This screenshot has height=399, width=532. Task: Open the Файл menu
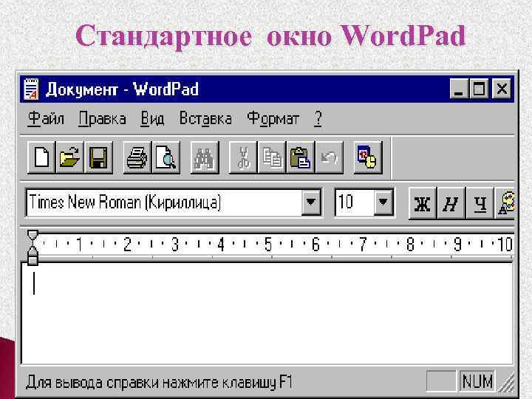[46, 119]
